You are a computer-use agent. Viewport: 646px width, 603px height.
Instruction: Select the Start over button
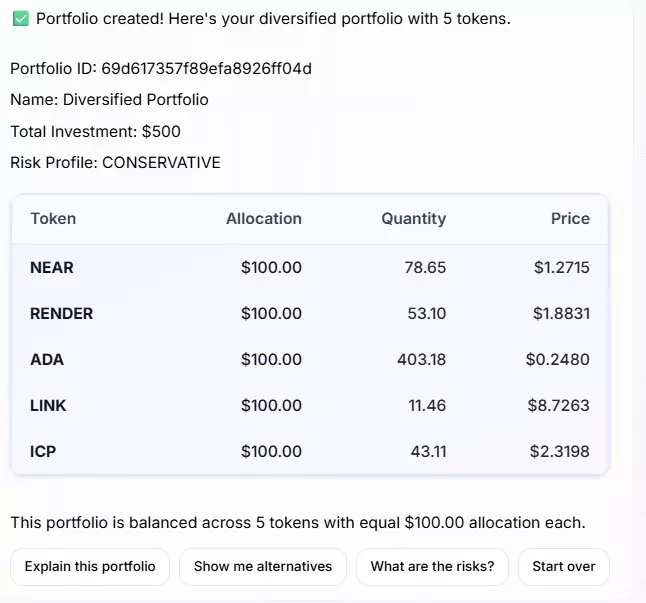564,567
